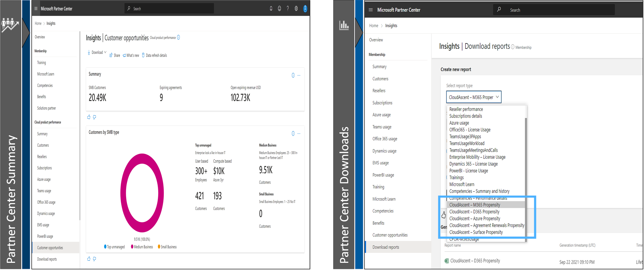Toggle Top unmanaged in the chart legend

pos(114,247)
